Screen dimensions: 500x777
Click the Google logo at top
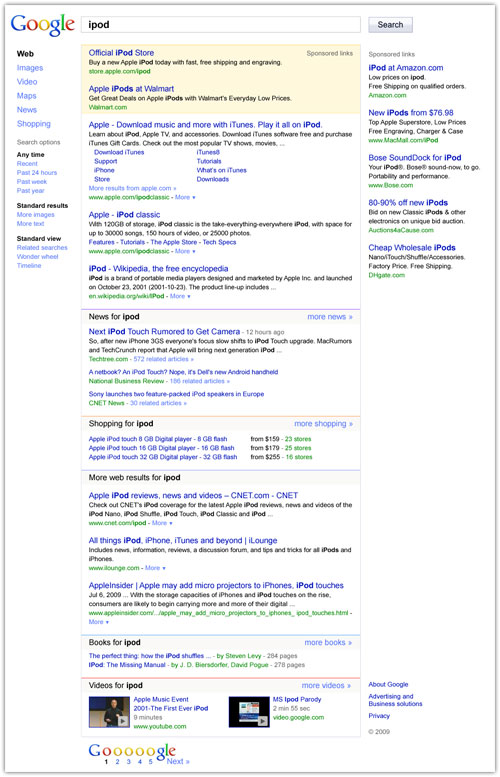(43, 25)
